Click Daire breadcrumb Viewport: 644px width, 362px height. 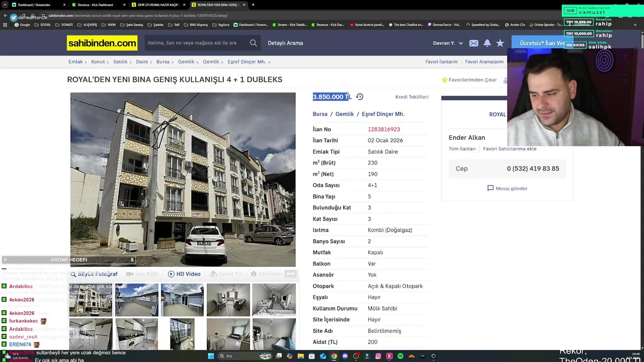pos(142,61)
